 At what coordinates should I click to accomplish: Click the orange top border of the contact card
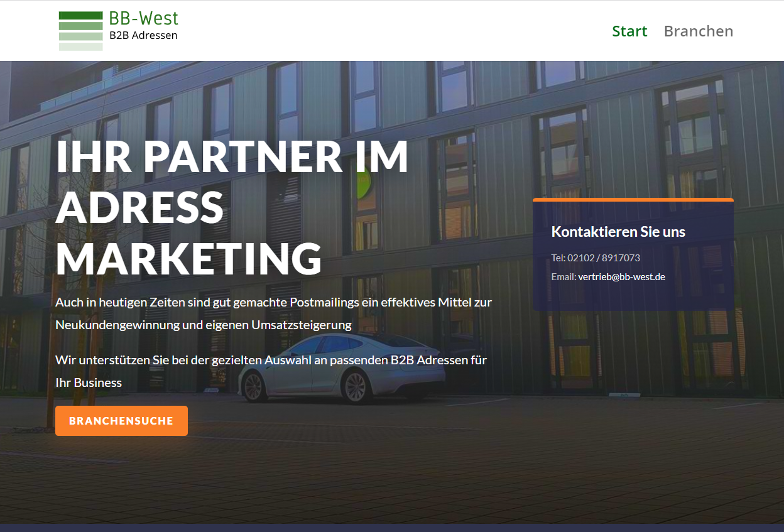coord(633,200)
